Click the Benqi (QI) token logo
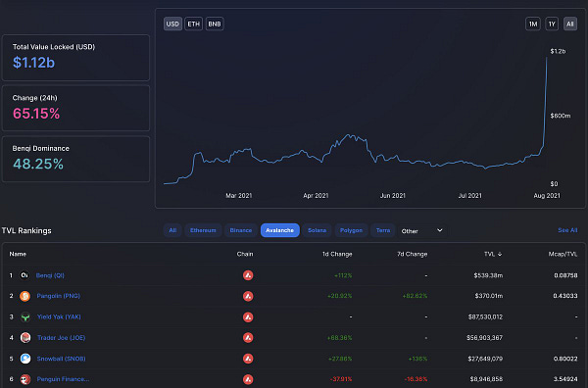588x388 pixels. [x=24, y=275]
